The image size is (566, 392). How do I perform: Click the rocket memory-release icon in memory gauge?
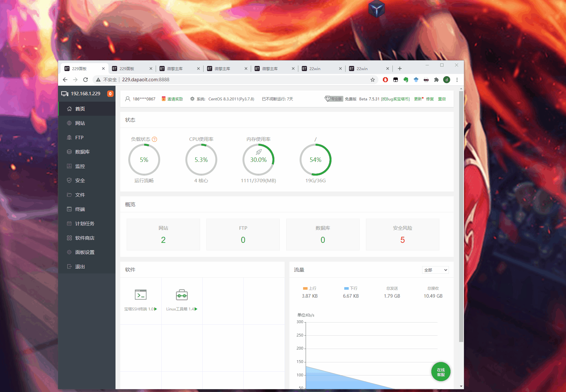tap(258, 152)
